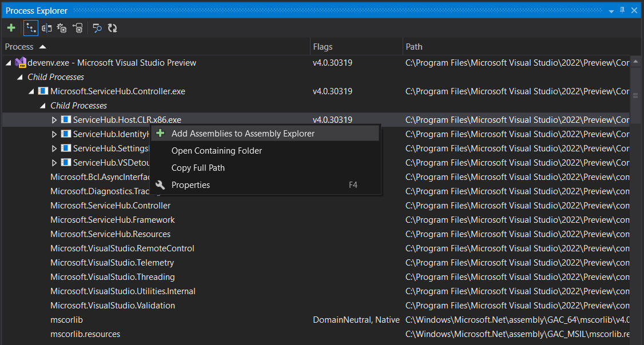
Task: Choose Open Containing Folder from context menu
Action: tap(265, 151)
